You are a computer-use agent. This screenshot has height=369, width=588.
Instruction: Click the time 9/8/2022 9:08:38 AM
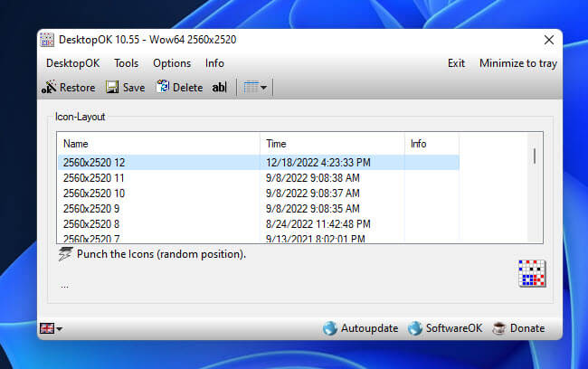pos(313,178)
